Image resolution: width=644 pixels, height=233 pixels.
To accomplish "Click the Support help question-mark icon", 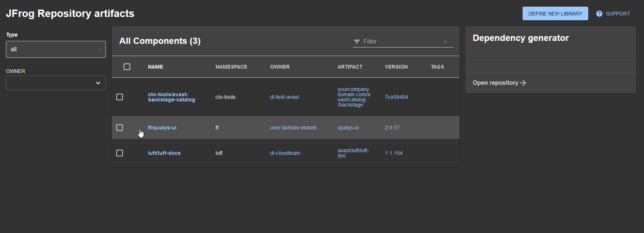I will point(599,14).
